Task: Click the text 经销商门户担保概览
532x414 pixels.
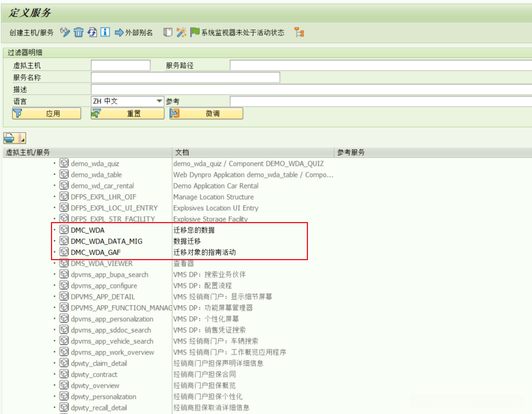Action: tap(204, 386)
